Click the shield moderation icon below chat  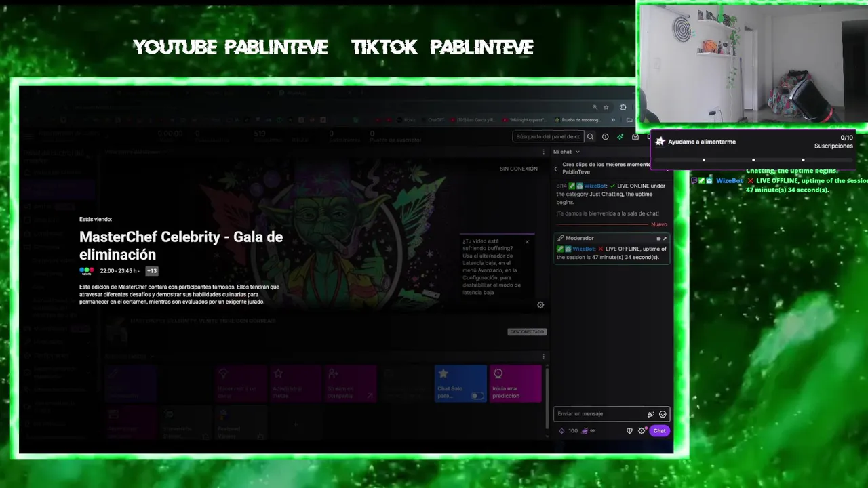pyautogui.click(x=629, y=431)
